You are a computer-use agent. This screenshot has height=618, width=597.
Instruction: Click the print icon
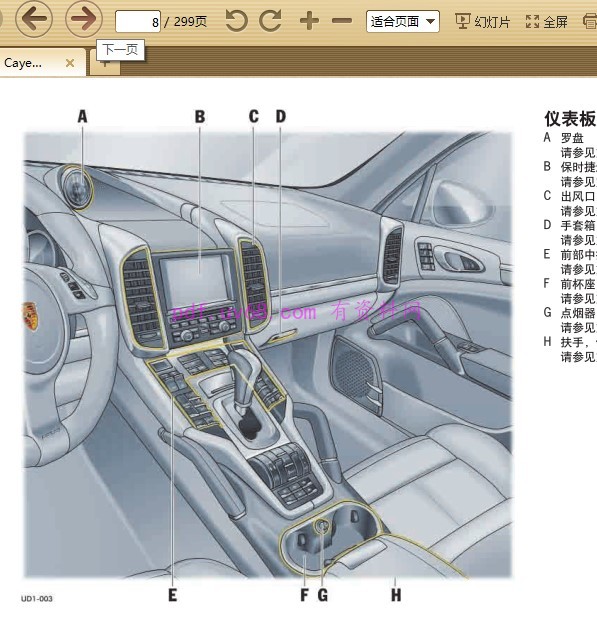pyautogui.click(x=590, y=21)
